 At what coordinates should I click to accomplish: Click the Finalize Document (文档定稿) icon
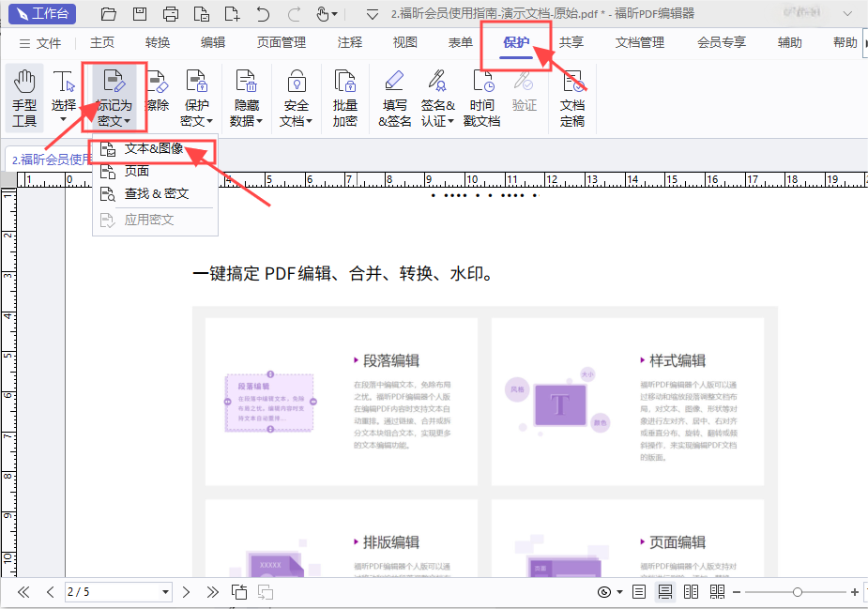coord(571,98)
